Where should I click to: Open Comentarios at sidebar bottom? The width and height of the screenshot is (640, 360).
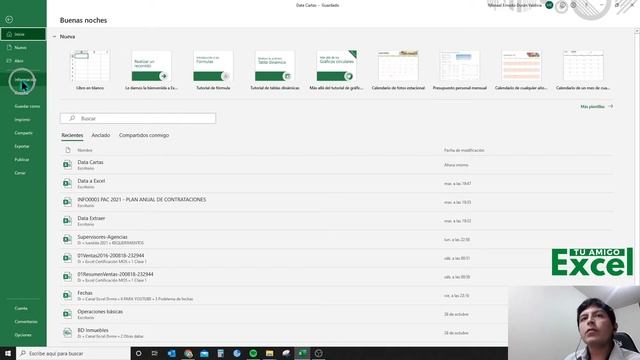click(26, 322)
